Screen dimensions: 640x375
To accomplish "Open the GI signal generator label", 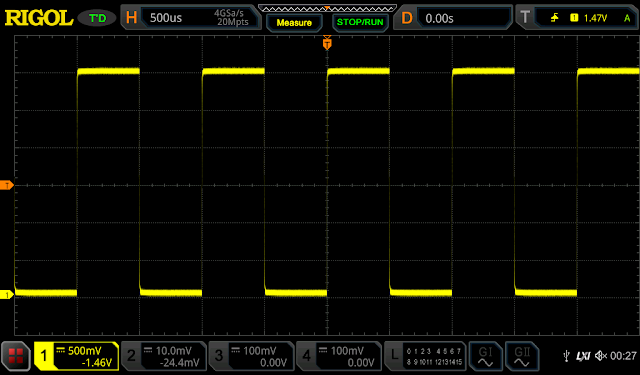I will tap(486, 356).
